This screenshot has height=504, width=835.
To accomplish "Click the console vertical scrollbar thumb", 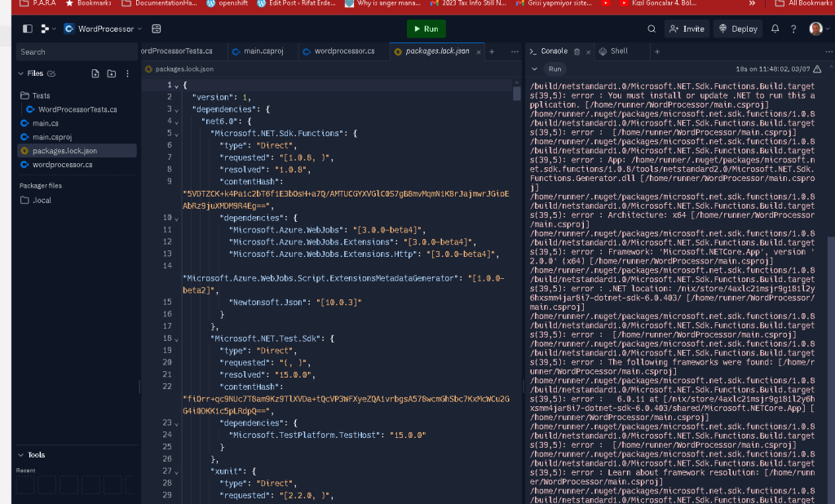I will click(831, 369).
